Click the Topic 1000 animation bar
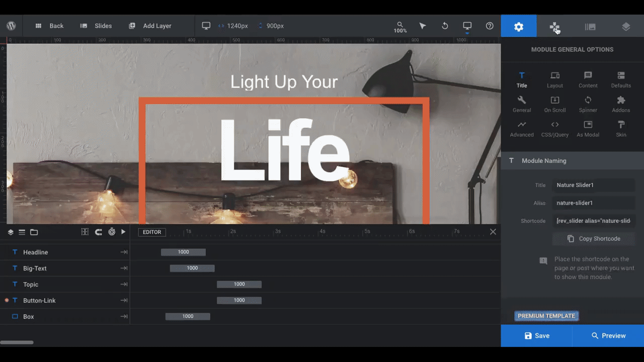This screenshot has width=644, height=362. pyautogui.click(x=239, y=284)
